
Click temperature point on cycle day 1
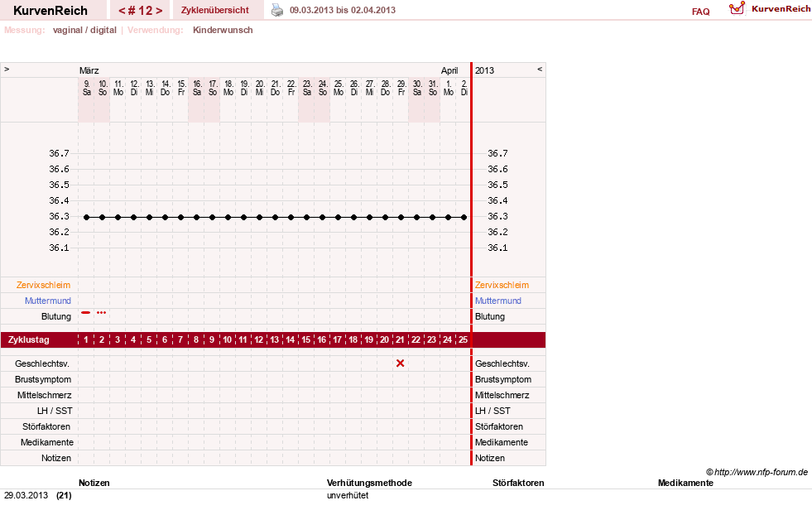click(x=86, y=217)
